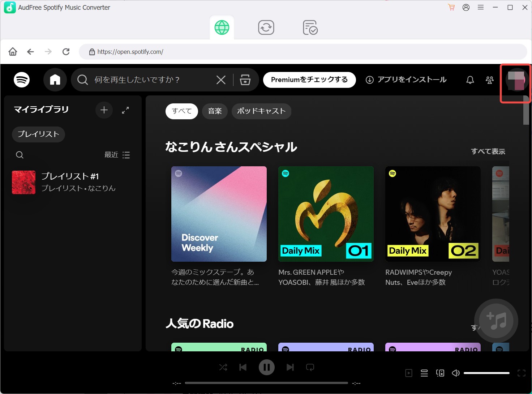
Task: Open the Daily Mix 01 cover
Action: click(x=326, y=214)
